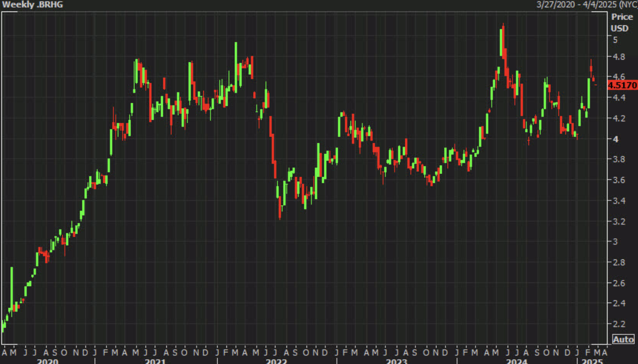Click the 2.8 price axis label

click(618, 263)
